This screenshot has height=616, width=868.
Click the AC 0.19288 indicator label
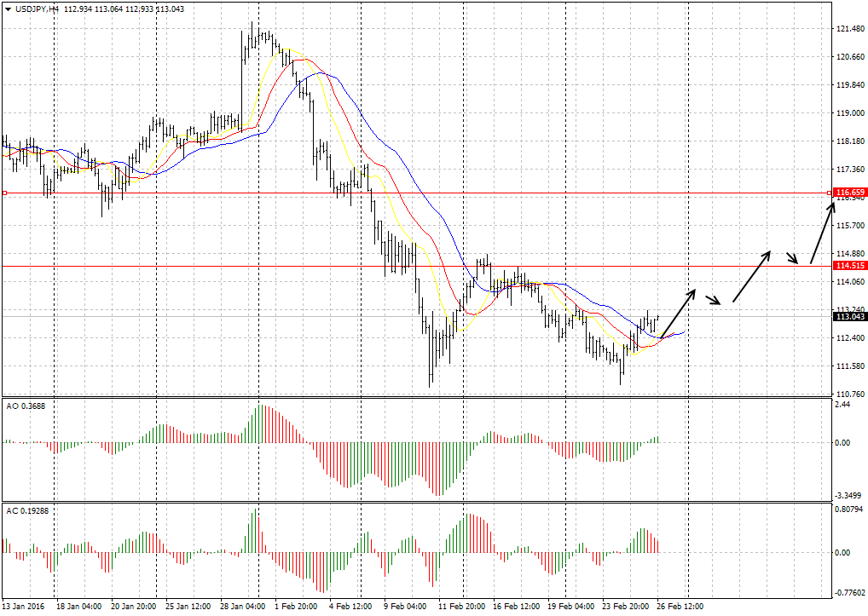click(27, 510)
